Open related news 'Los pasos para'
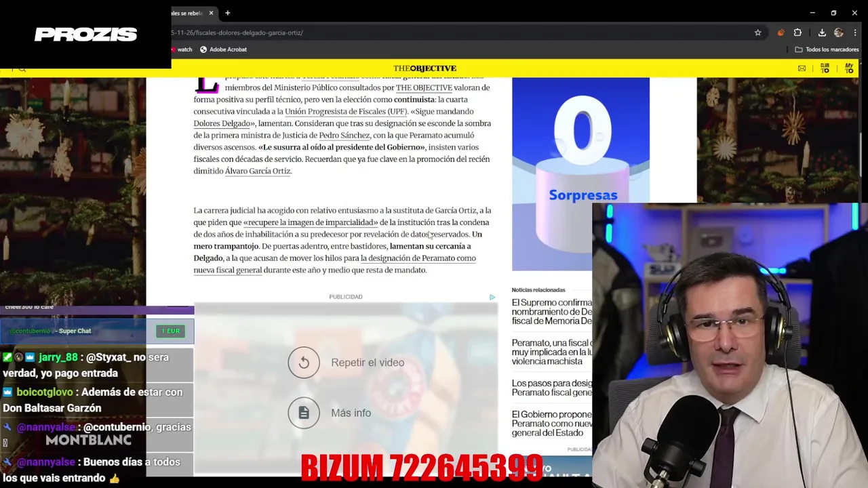Image resolution: width=868 pixels, height=488 pixels. point(552,388)
